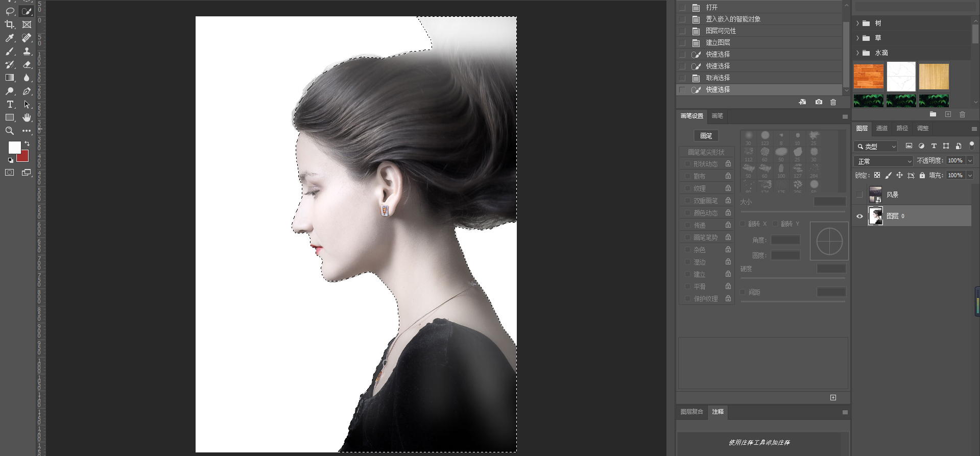Select the Spot Healing Brush tool
Viewport: 980px width, 456px height.
(x=27, y=38)
